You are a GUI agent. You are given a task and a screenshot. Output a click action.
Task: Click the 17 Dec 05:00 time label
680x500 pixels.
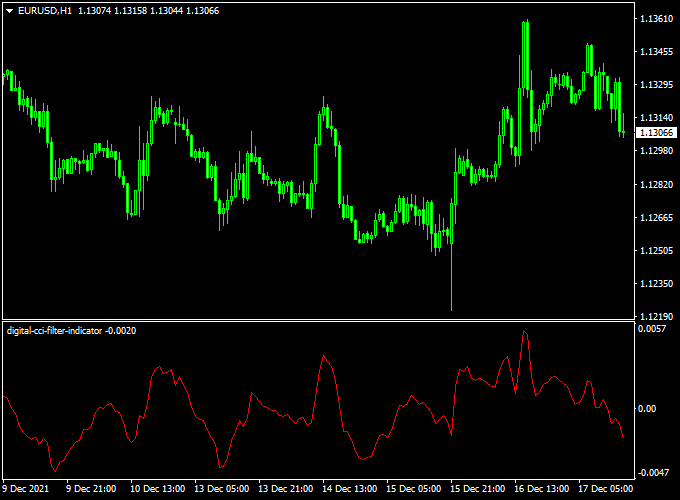click(x=606, y=489)
